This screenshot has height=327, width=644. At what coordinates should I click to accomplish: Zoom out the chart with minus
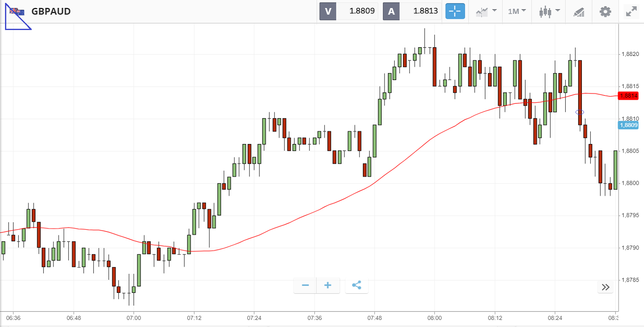click(305, 285)
